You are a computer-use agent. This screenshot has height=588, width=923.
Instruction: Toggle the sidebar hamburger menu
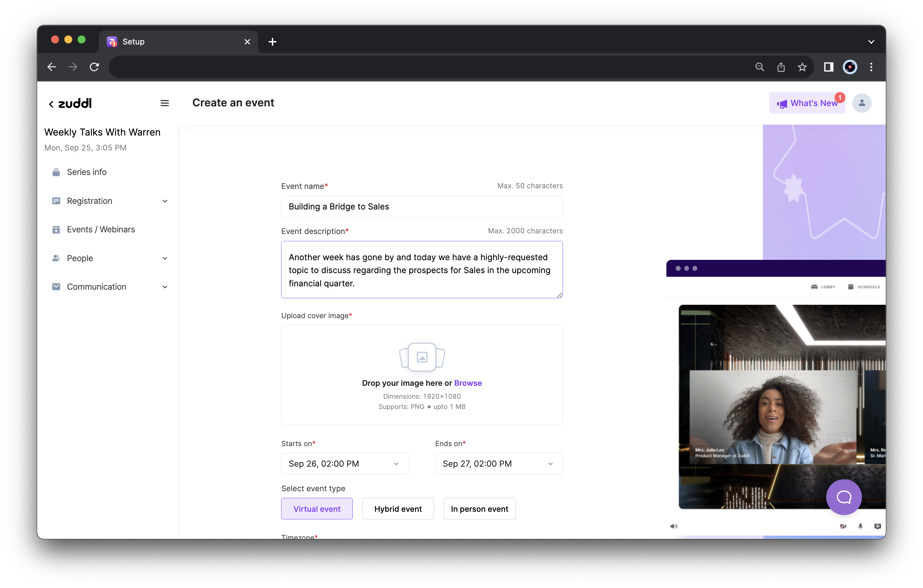[x=165, y=103]
